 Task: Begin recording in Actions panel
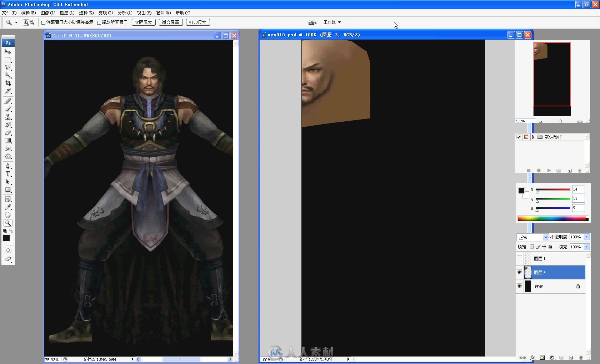539,171
